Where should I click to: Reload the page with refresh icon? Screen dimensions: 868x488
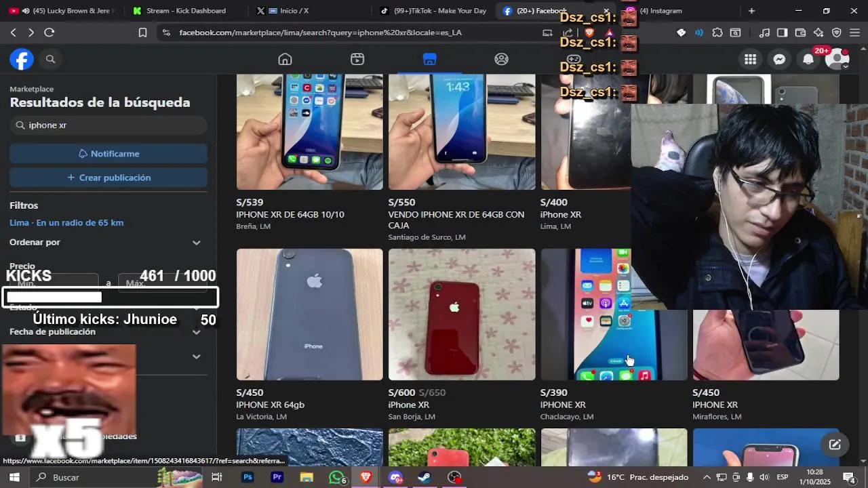[49, 32]
